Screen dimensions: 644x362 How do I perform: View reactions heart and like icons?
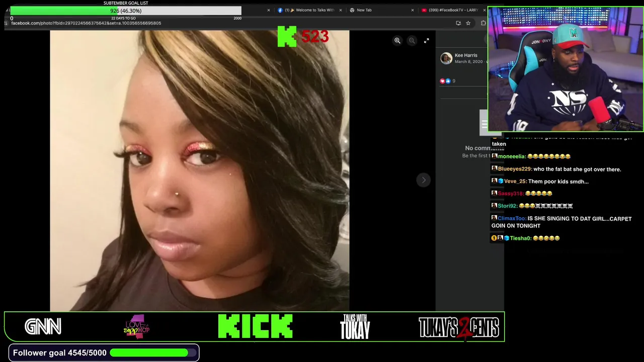(x=445, y=81)
